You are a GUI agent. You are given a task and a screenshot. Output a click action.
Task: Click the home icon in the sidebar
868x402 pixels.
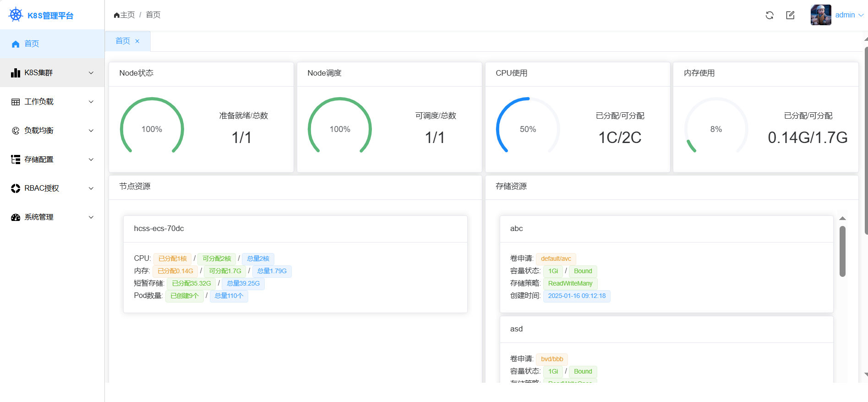(x=16, y=44)
